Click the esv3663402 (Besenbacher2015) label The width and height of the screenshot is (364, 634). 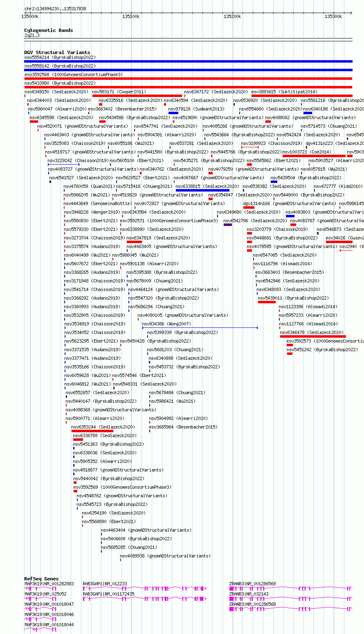click(x=122, y=109)
